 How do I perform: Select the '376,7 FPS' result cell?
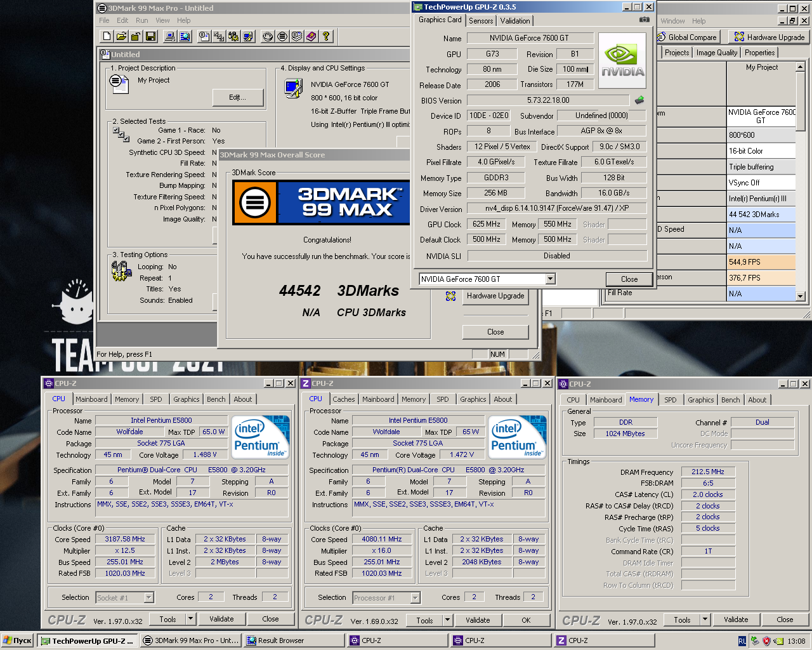[x=761, y=277]
